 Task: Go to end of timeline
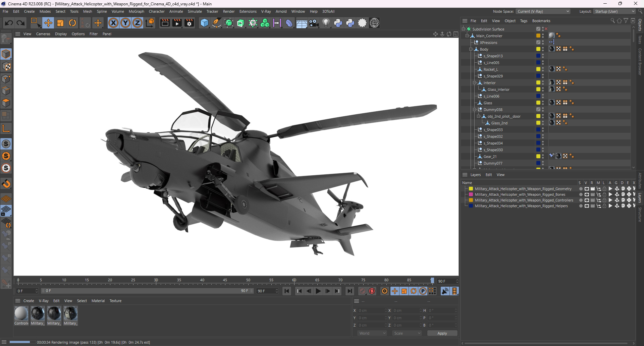[x=350, y=291]
